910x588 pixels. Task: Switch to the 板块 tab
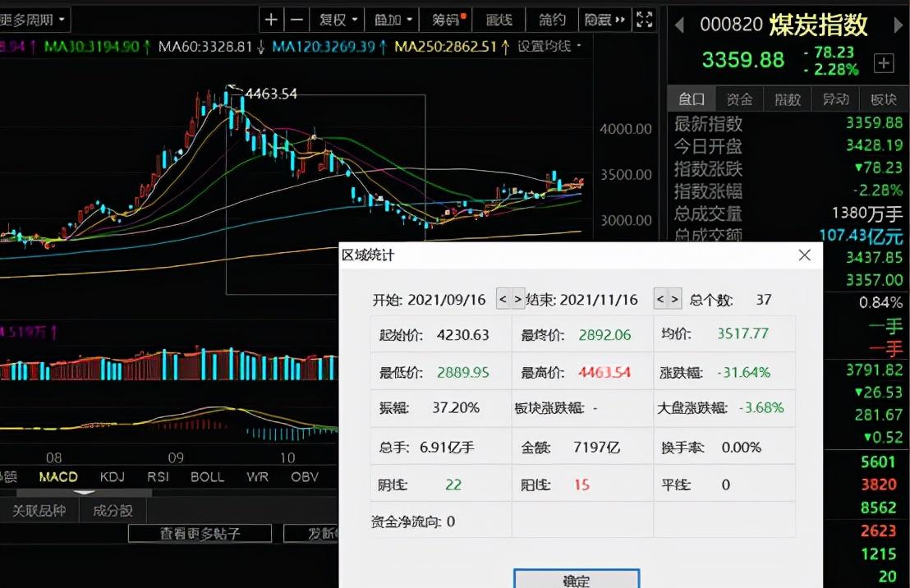point(883,100)
